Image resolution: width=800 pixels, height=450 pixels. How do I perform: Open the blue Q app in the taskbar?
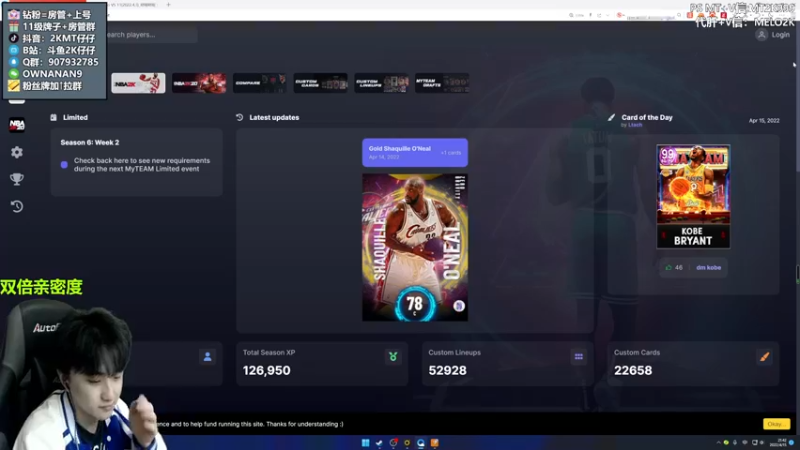click(420, 443)
